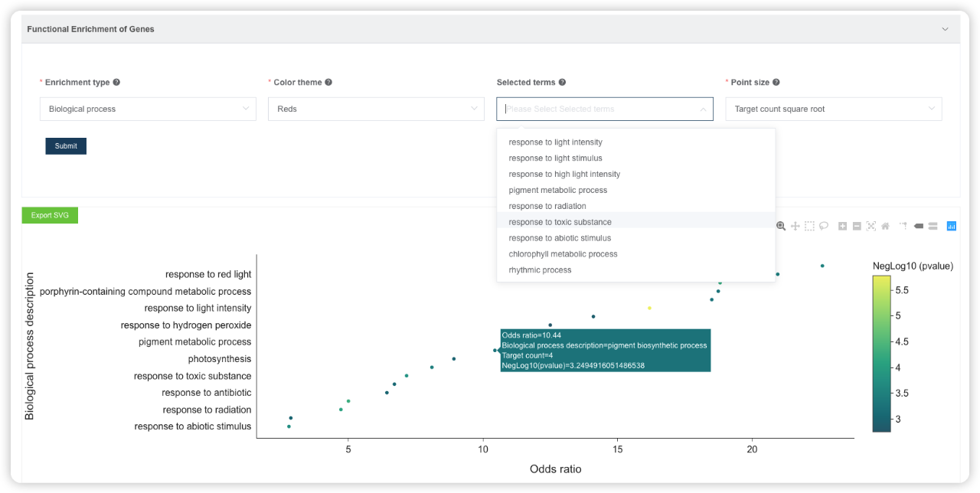The height and width of the screenshot is (493, 980).
Task: Open the Enrichment type dropdown
Action: click(148, 109)
